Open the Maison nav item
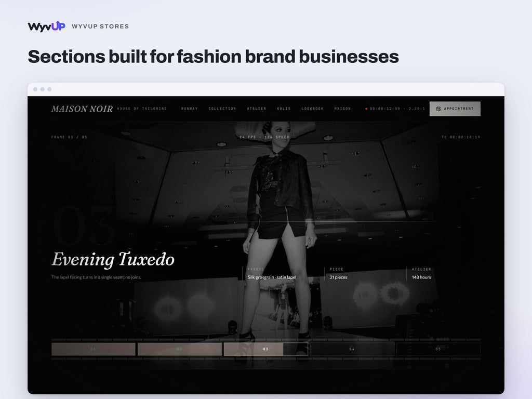The width and height of the screenshot is (532, 399). coord(342,109)
